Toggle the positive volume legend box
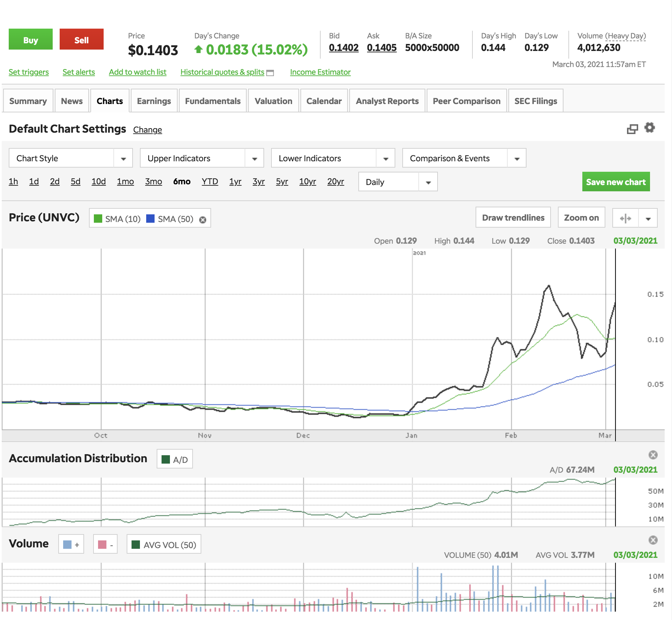The width and height of the screenshot is (672, 620). [71, 544]
